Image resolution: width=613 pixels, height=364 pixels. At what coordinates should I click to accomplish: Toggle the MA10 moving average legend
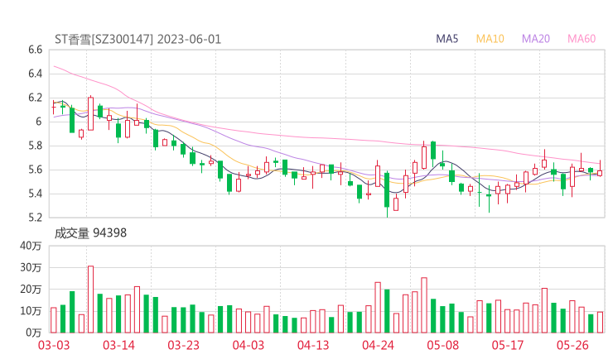click(x=490, y=39)
